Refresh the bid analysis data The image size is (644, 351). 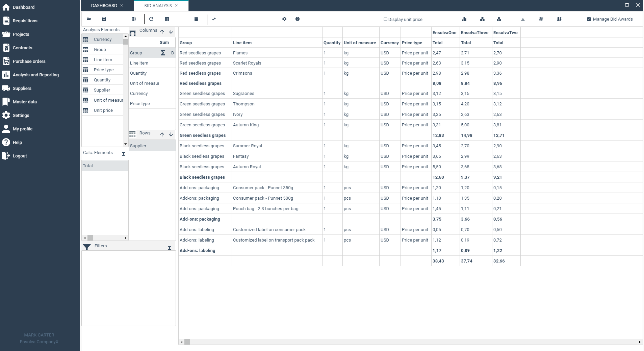coord(151,19)
